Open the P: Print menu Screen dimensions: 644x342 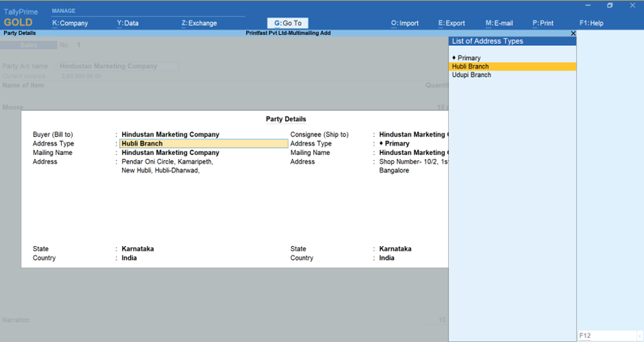coord(543,23)
